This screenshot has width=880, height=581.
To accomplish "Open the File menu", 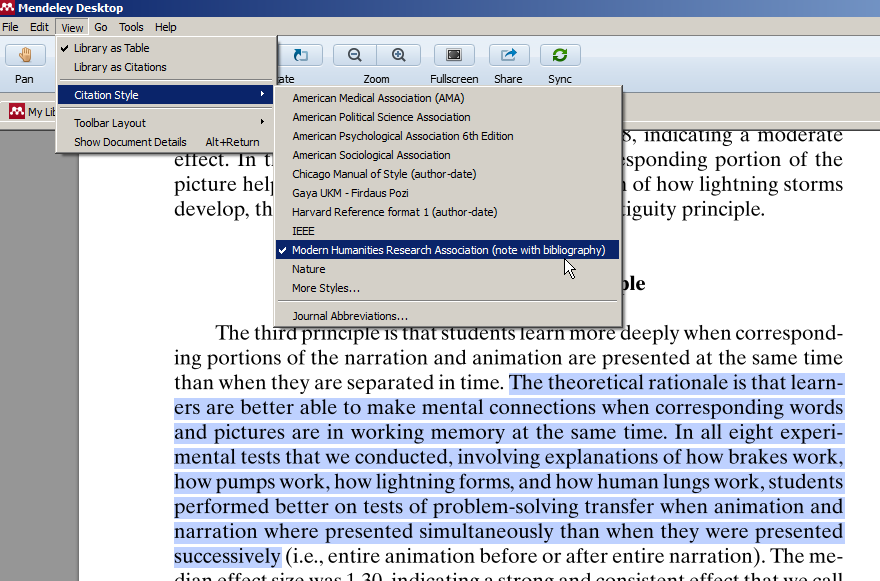I will [10, 27].
